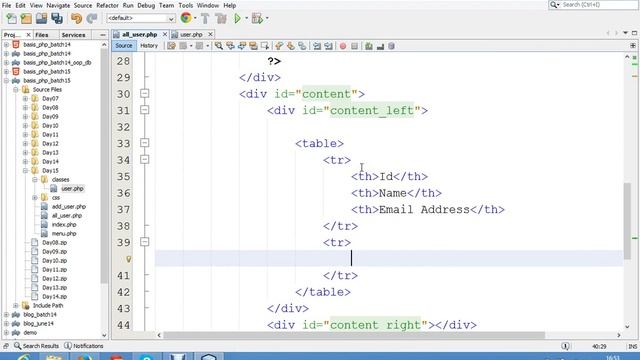This screenshot has width=640, height=360.
Task: Click the Shift Line Right icon
Action: click(328, 46)
